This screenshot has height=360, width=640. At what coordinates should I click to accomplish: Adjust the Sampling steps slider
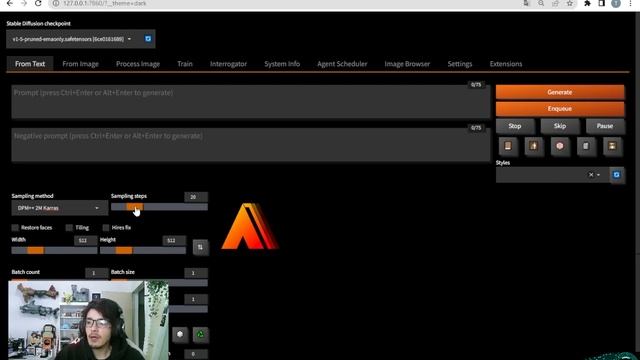pyautogui.click(x=159, y=207)
